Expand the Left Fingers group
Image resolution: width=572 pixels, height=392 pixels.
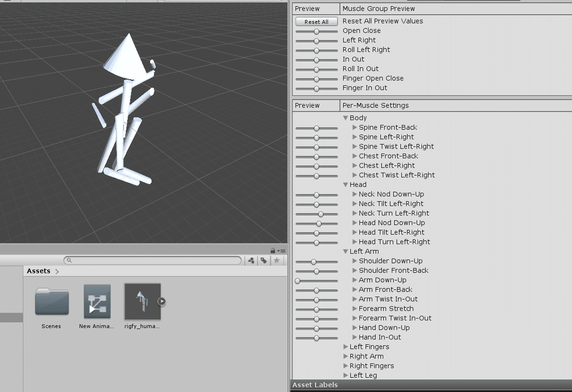[x=346, y=347]
